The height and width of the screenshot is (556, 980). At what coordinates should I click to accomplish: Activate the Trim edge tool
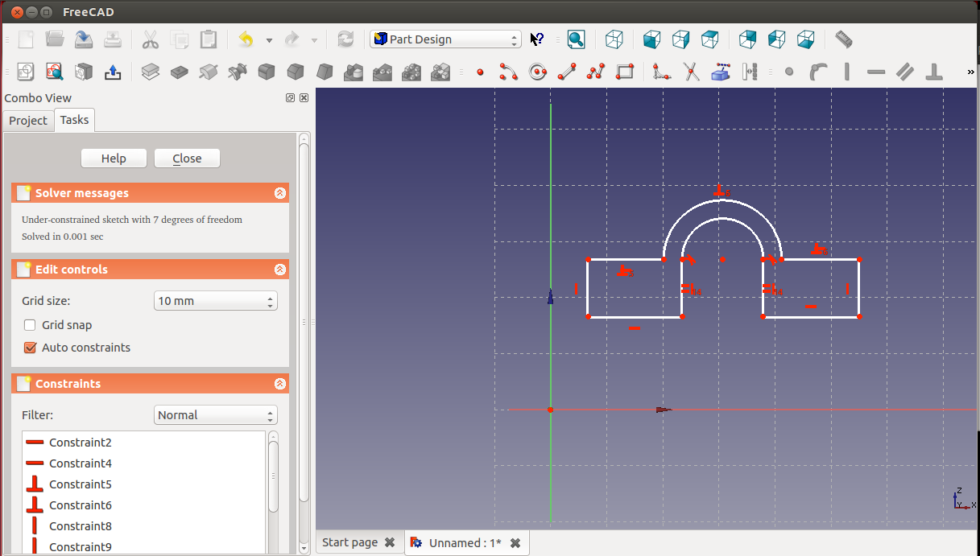coord(691,72)
